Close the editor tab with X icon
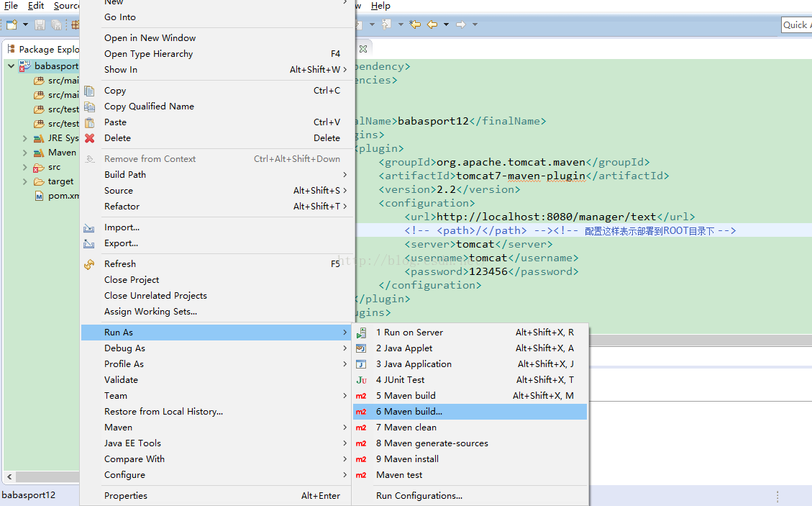Viewport: 812px width, 506px height. 363,49
